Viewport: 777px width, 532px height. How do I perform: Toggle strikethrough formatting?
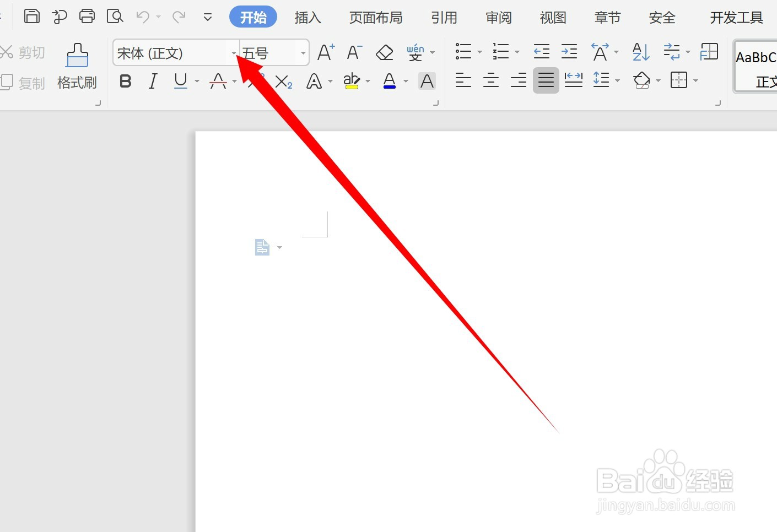pyautogui.click(x=218, y=82)
